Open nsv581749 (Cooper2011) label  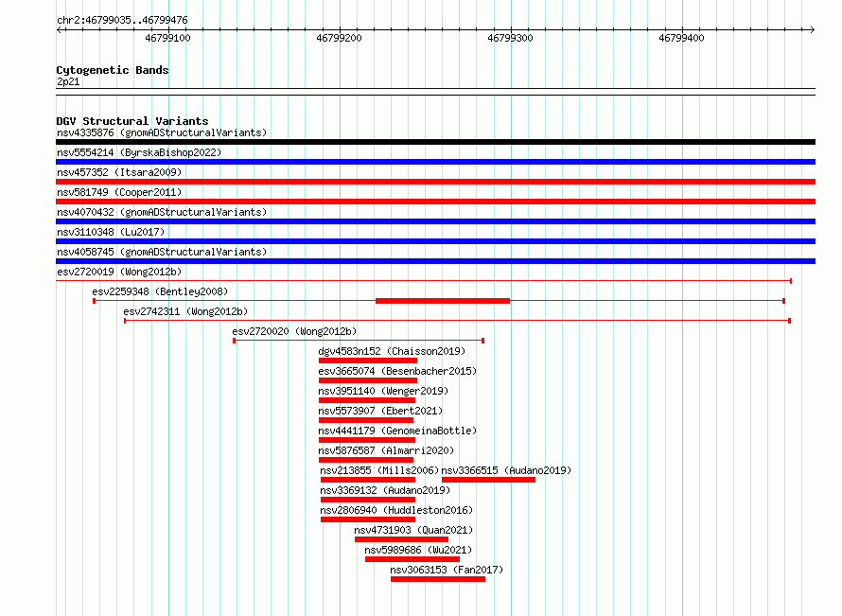119,192
